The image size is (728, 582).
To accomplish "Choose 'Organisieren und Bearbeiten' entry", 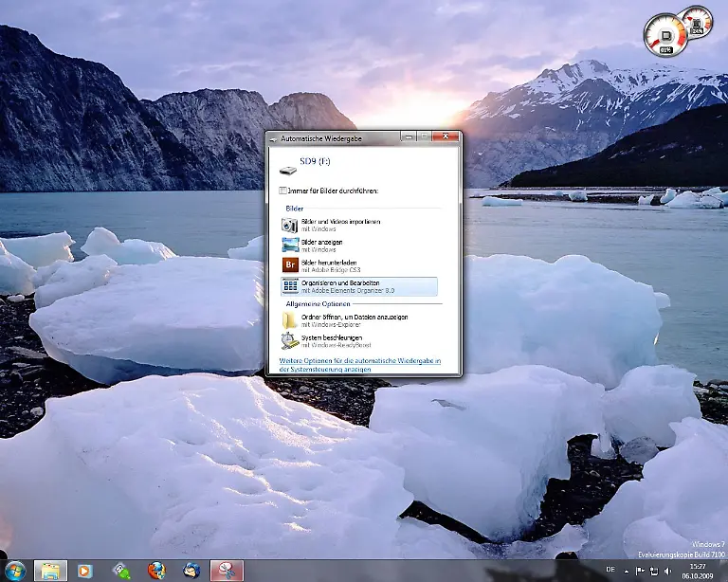I will point(339,283).
